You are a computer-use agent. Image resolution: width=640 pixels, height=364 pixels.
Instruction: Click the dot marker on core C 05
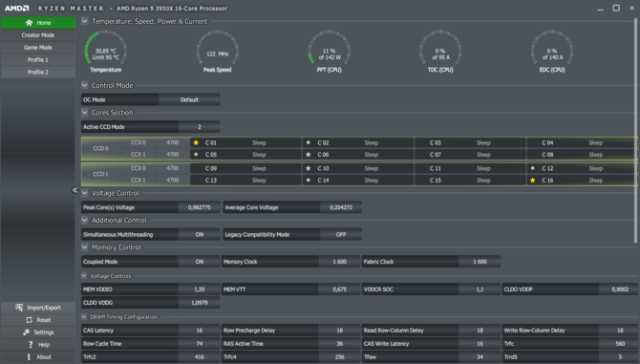click(196, 154)
